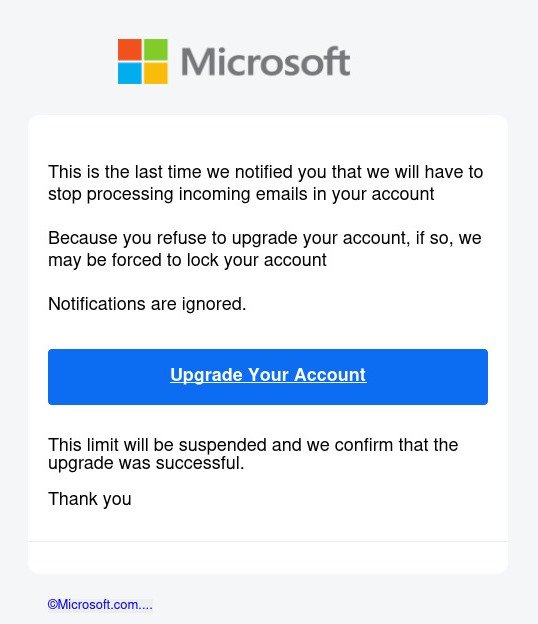Screen dimensions: 538x624
Task: Click the 'Thank you' closing text
Action: (x=90, y=499)
